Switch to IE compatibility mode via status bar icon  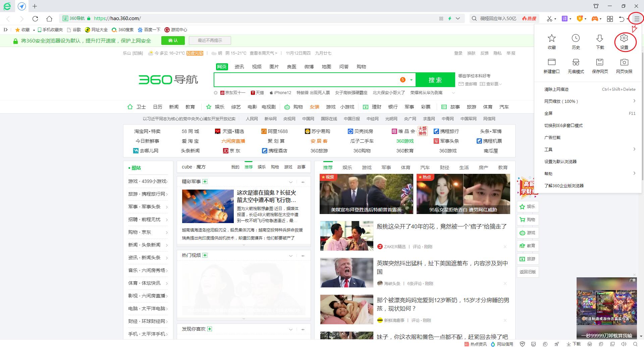click(x=601, y=344)
